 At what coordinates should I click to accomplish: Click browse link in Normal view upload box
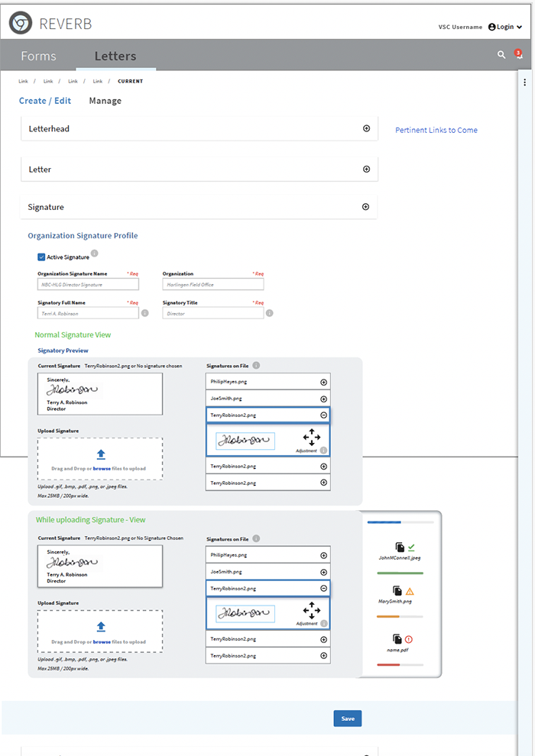102,469
